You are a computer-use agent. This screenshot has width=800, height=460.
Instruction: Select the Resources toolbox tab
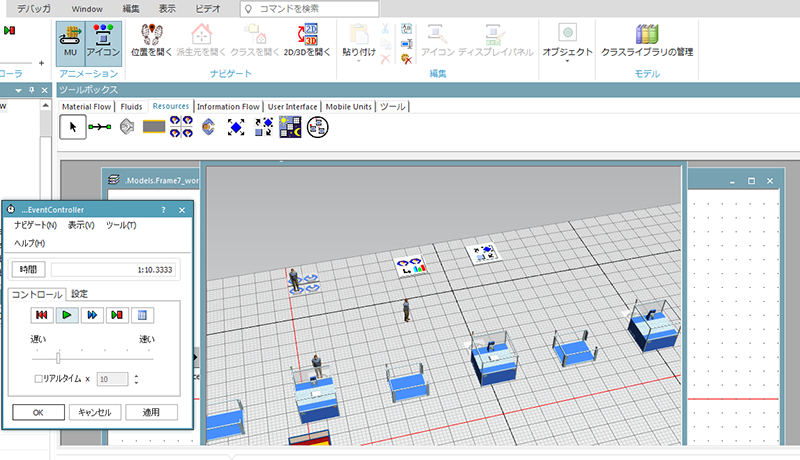(171, 106)
